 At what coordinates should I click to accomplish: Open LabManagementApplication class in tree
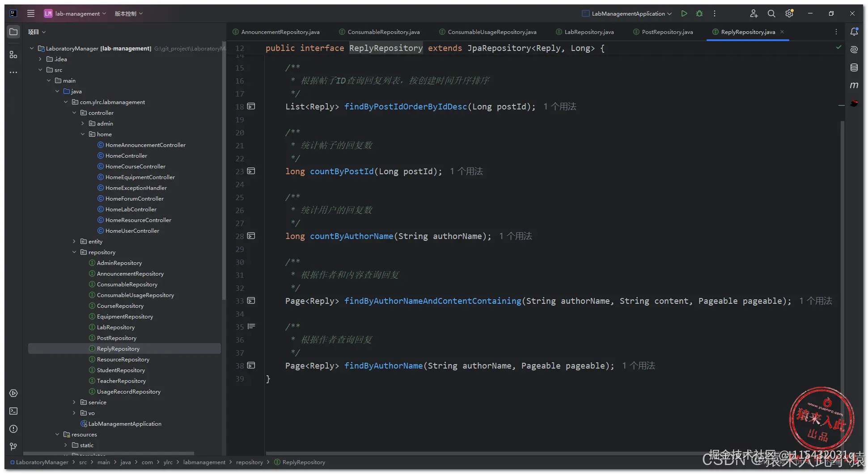click(x=124, y=424)
